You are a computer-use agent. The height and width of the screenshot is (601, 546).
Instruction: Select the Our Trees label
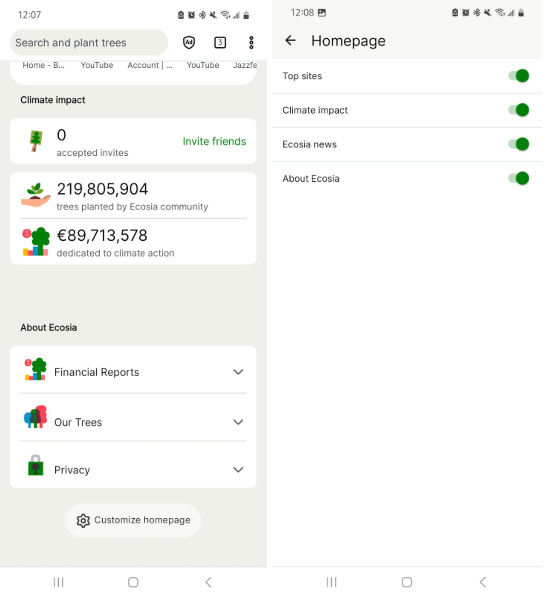click(78, 422)
